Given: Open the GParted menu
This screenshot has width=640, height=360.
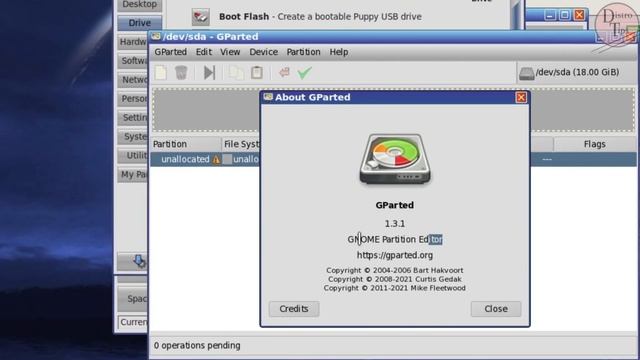Looking at the screenshot, I should pyautogui.click(x=171, y=52).
